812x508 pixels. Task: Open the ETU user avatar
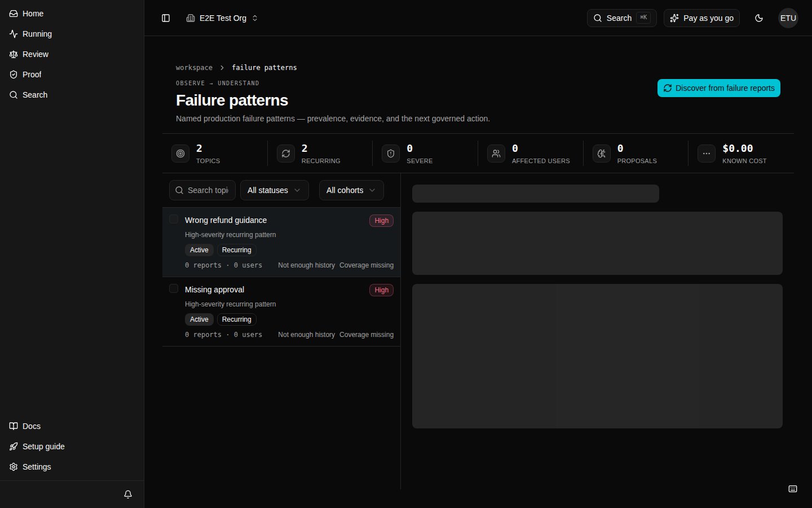pos(788,18)
